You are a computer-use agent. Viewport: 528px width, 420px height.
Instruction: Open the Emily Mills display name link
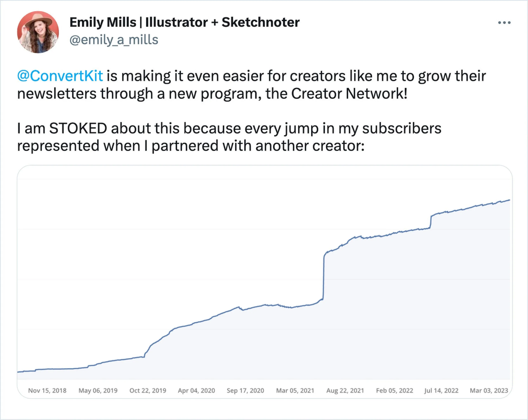click(184, 22)
